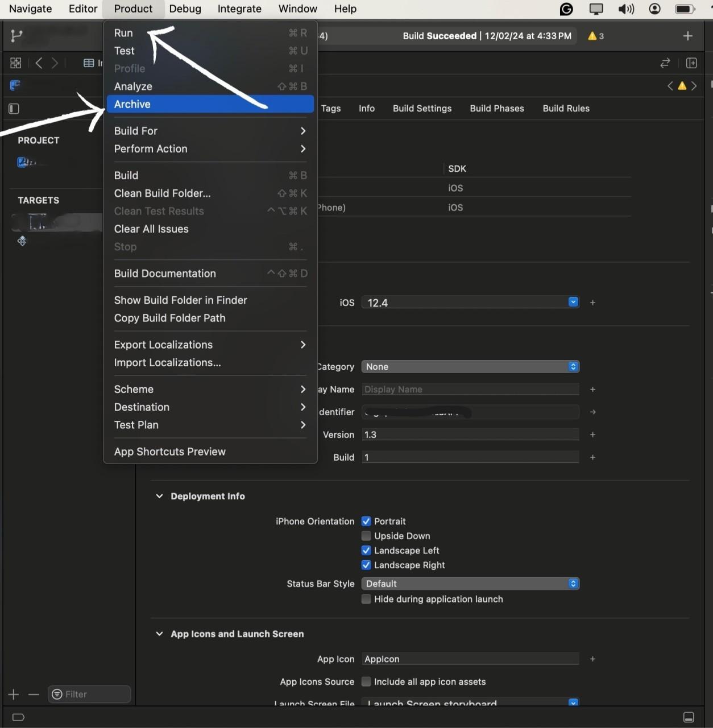Click the add target plus icon
The width and height of the screenshot is (713, 728).
pyautogui.click(x=14, y=694)
